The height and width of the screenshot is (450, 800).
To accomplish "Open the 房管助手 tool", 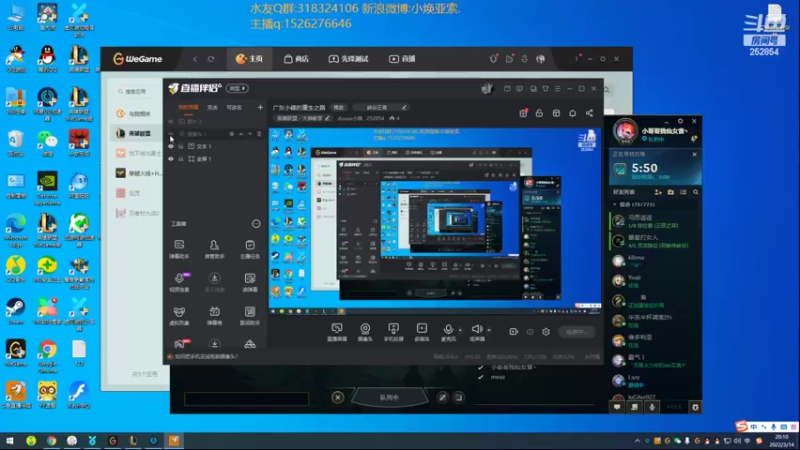I will pyautogui.click(x=214, y=249).
